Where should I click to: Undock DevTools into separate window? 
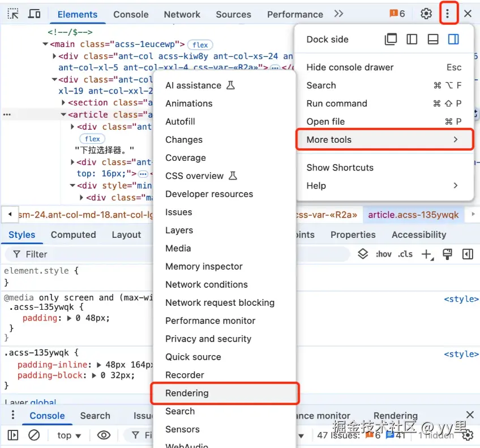pos(391,39)
